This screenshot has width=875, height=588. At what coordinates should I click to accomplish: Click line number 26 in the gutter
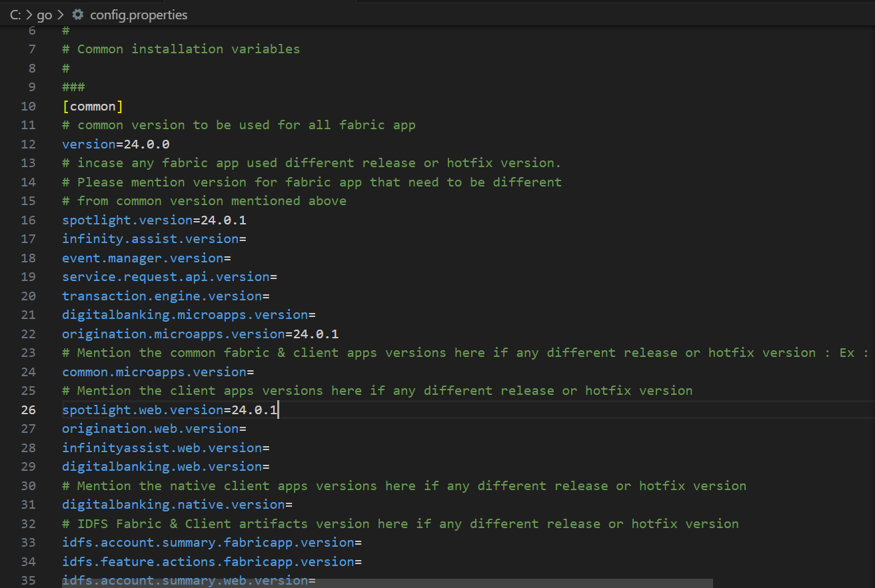click(29, 410)
